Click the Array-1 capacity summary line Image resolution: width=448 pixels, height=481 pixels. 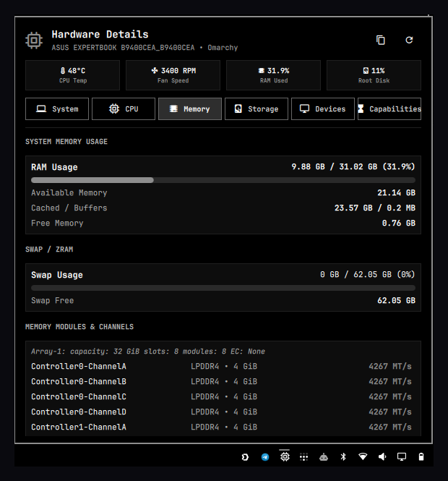pyautogui.click(x=148, y=352)
